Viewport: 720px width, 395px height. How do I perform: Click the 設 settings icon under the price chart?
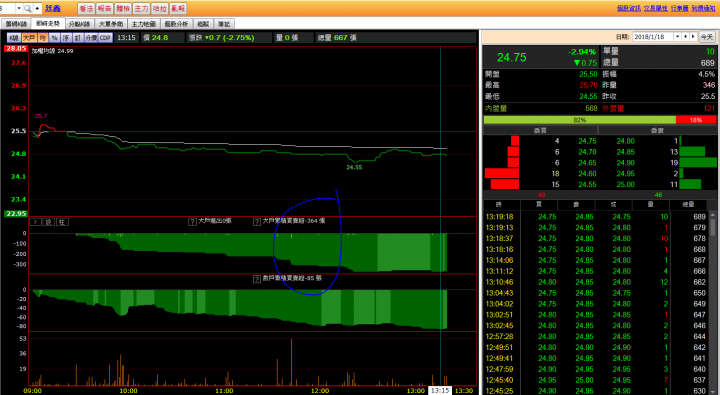(48, 222)
